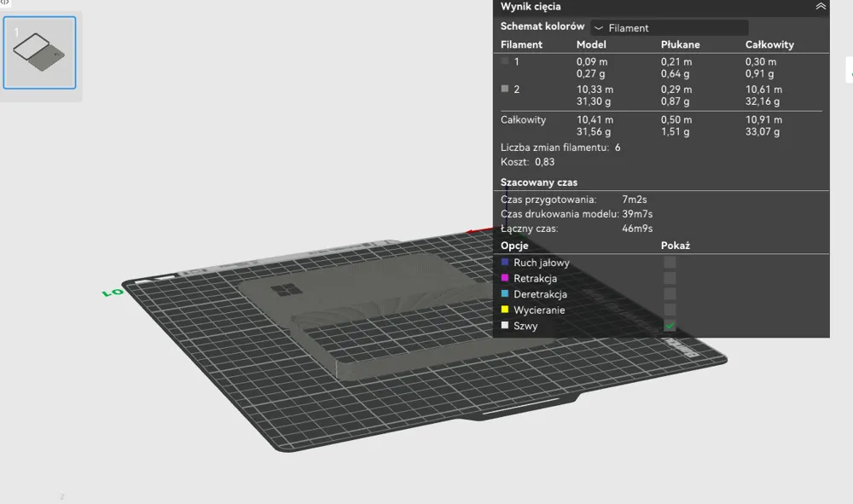Enable Ruch jałowy display checkbox

(x=670, y=263)
